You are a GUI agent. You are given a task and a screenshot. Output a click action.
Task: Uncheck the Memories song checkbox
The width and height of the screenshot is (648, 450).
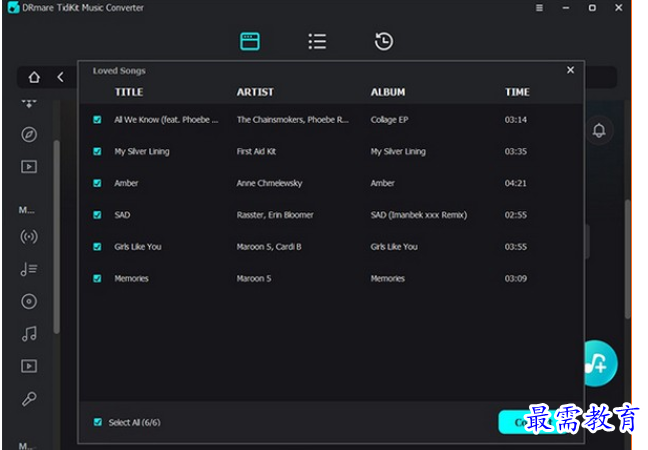point(97,279)
